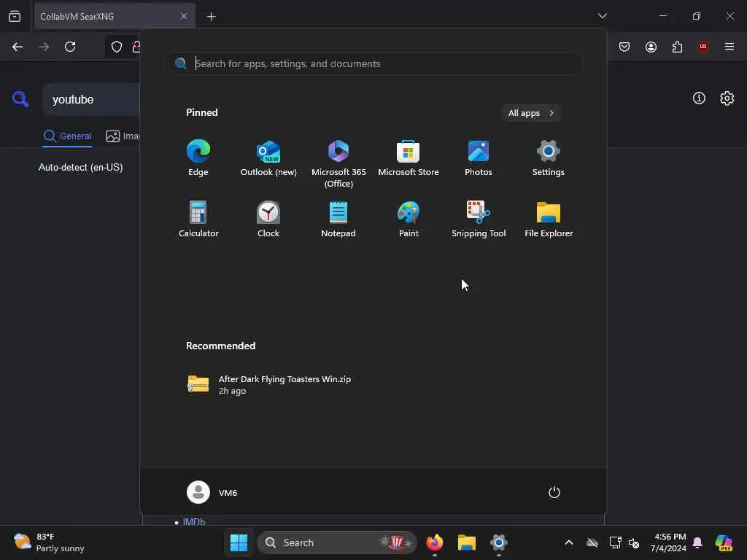Follow the IMDb link on page

(x=194, y=521)
